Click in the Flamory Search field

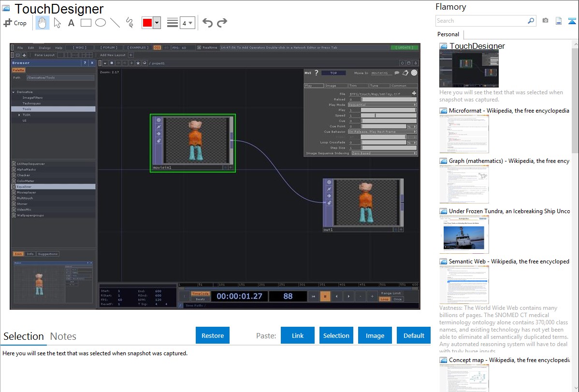(481, 21)
